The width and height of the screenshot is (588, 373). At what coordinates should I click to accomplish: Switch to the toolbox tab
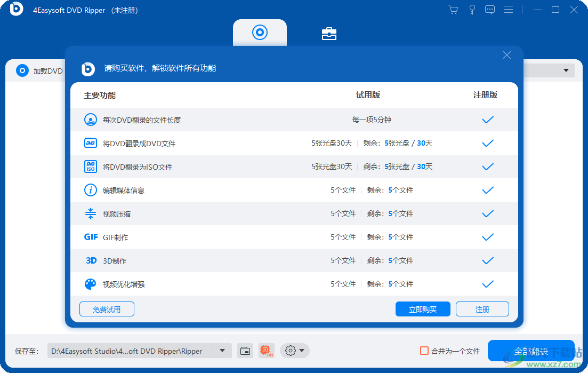pyautogui.click(x=329, y=34)
